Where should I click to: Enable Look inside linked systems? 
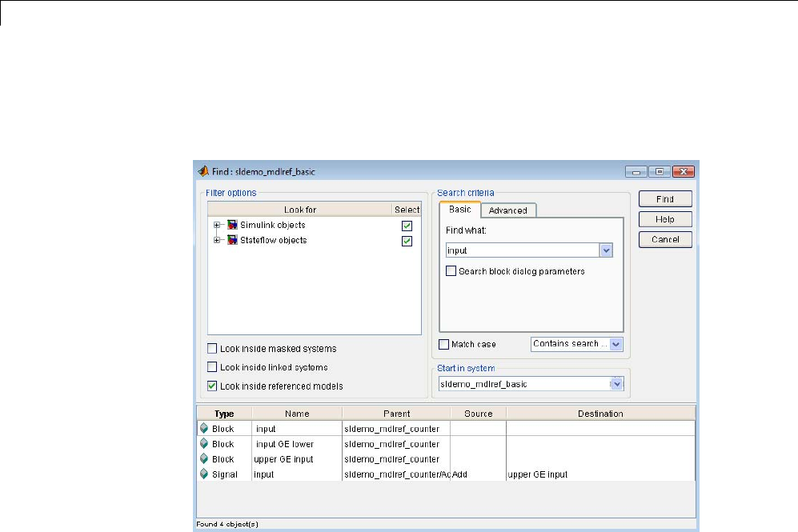tap(212, 366)
